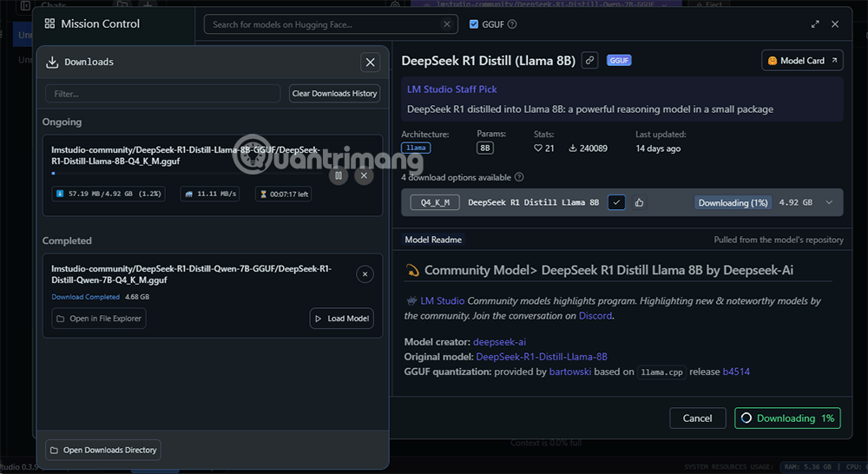The height and width of the screenshot is (474, 868).
Task: Open the deepseek-ai creator link
Action: [x=499, y=342]
